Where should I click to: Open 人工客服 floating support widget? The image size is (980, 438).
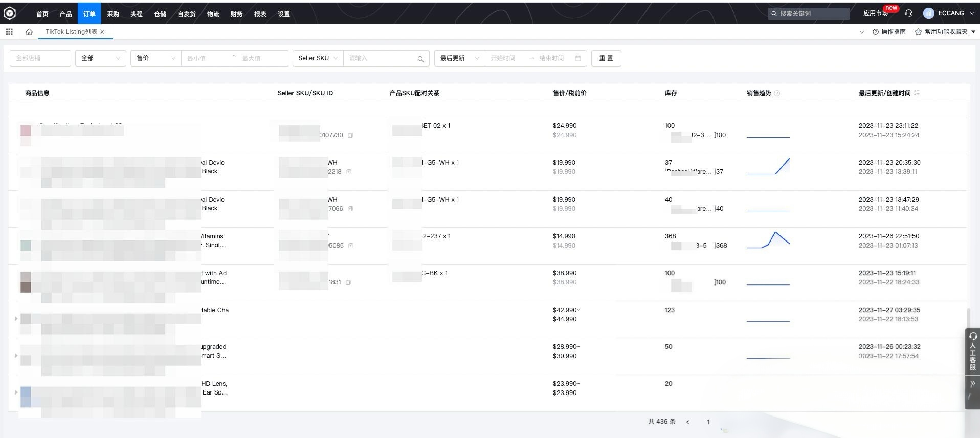pos(972,351)
